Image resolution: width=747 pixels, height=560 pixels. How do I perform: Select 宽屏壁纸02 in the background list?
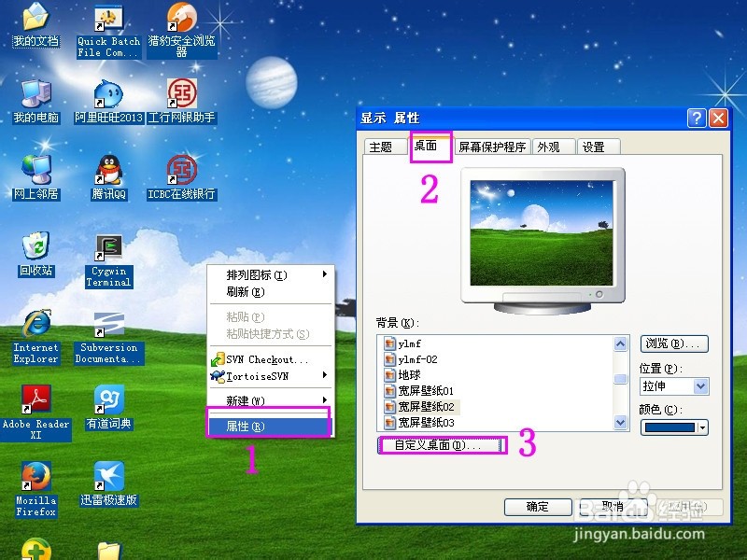pyautogui.click(x=426, y=407)
